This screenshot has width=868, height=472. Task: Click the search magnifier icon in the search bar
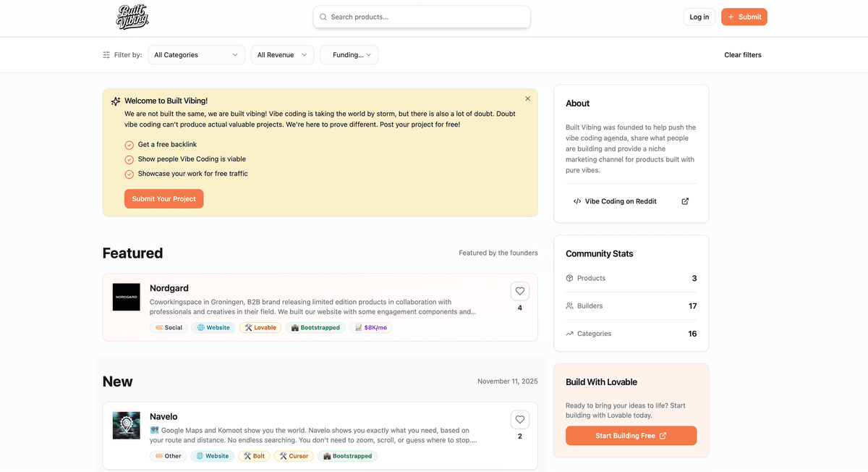(323, 16)
